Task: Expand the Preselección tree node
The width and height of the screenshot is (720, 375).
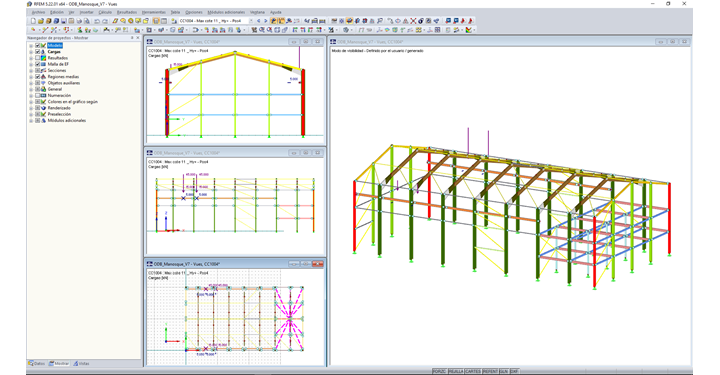Action: click(31, 114)
